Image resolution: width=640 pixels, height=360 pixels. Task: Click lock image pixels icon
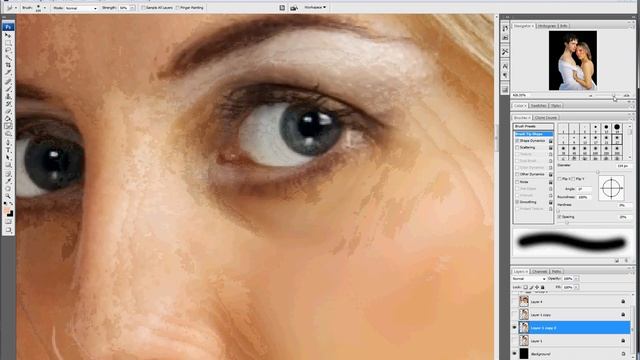tap(531, 287)
